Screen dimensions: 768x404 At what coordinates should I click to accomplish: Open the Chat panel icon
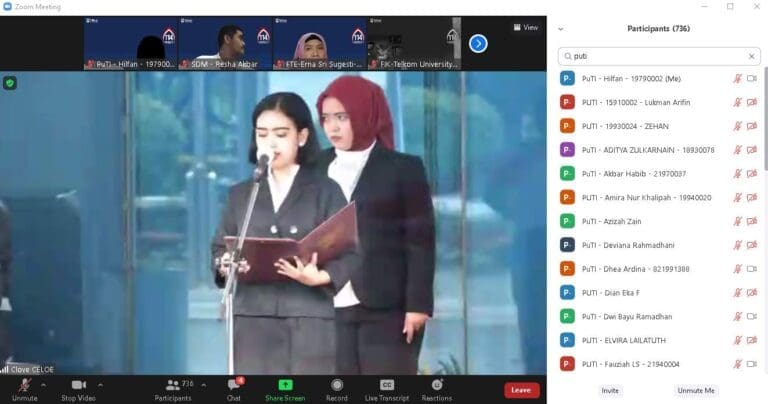pyautogui.click(x=233, y=385)
